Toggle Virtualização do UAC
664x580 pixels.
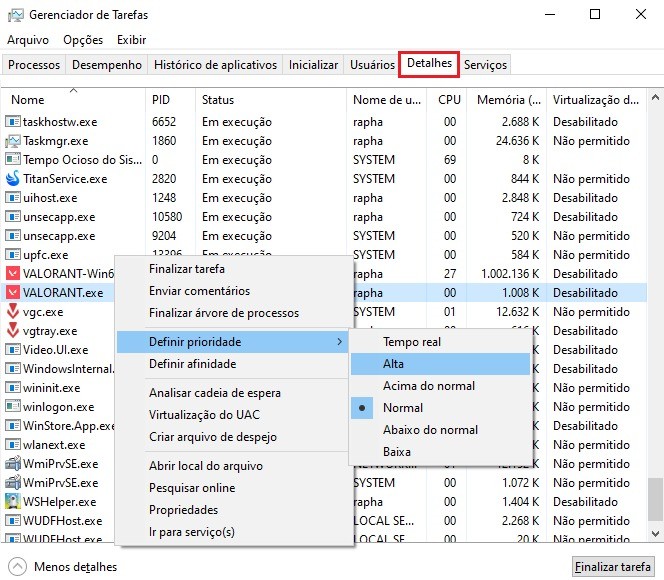[232, 415]
